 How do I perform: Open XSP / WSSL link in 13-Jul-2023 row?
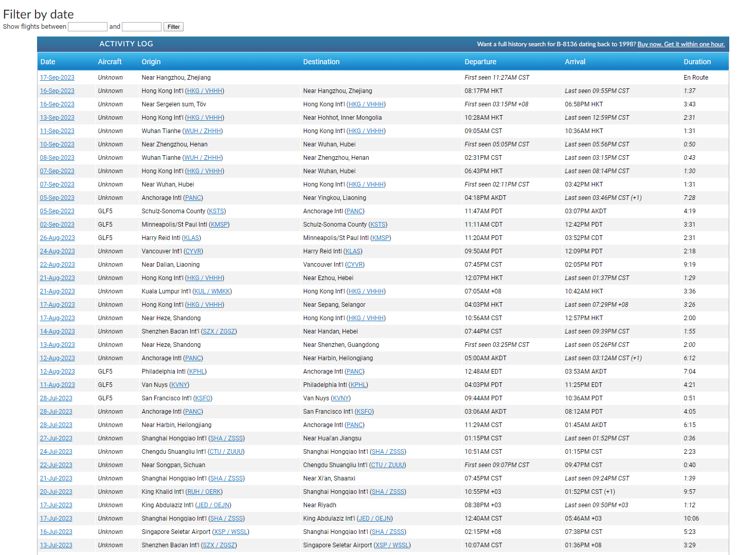392,545
